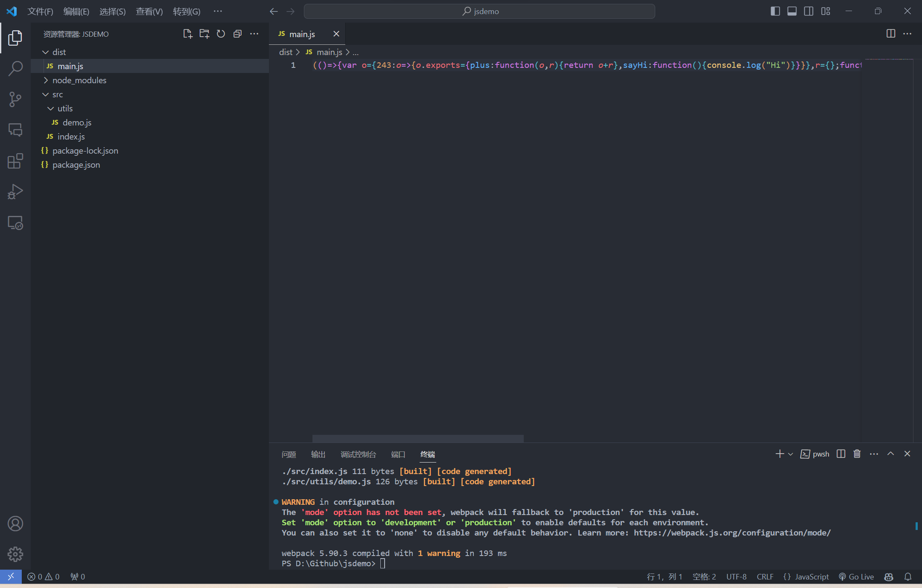Open the Extensions view
This screenshot has width=922, height=588.
pyautogui.click(x=15, y=161)
